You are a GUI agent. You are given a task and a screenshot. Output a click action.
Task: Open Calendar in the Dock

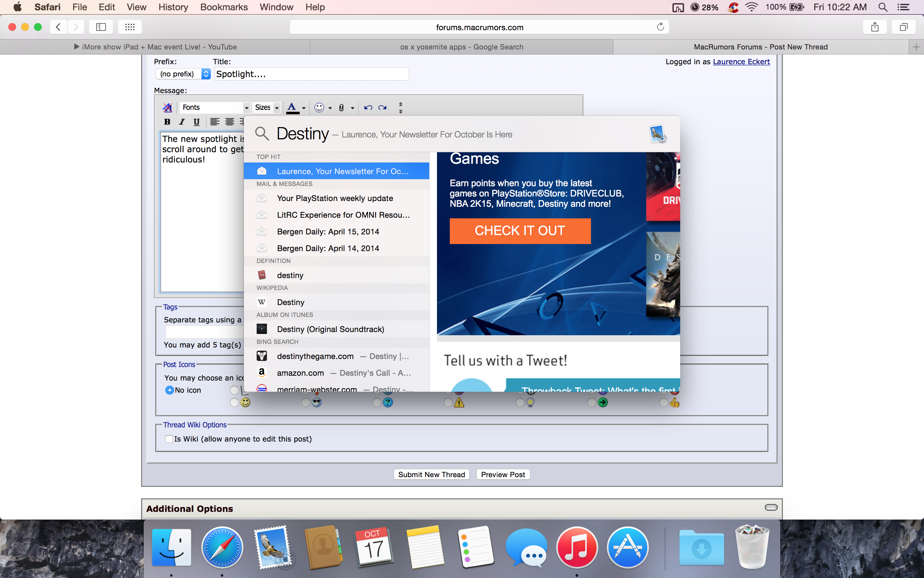tap(374, 547)
